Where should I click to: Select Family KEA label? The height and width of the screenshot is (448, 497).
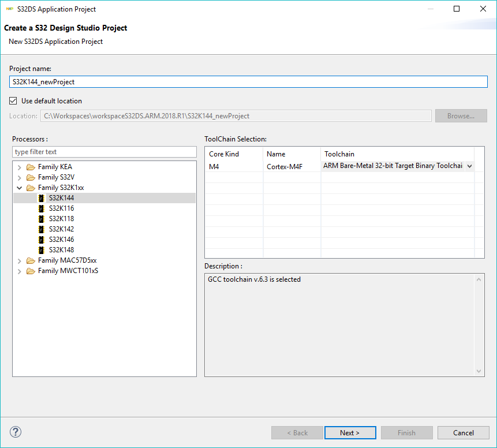click(55, 167)
